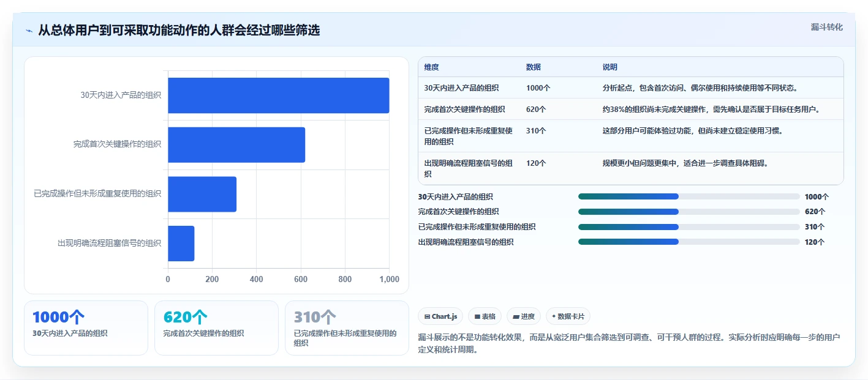The image size is (868, 380).
Task: Select the Chart.js pill tag
Action: [x=440, y=316]
